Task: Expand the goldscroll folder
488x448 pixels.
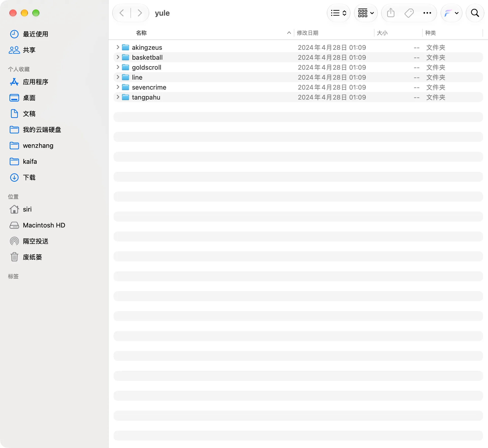Action: point(118,67)
